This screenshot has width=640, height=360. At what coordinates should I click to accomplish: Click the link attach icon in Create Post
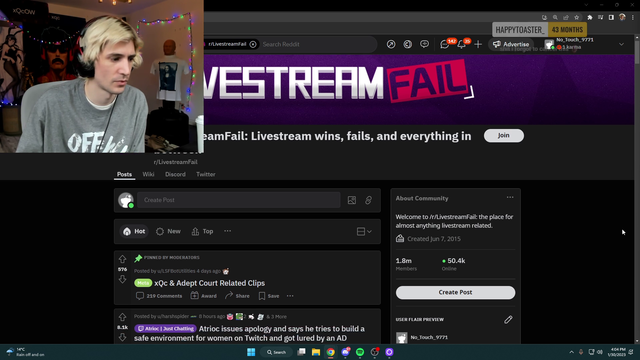coord(368,200)
